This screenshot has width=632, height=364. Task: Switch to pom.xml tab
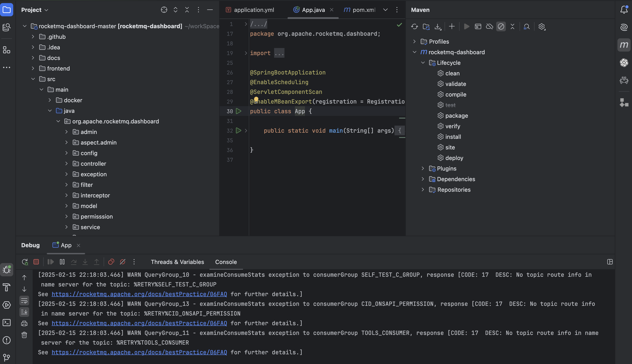point(359,10)
